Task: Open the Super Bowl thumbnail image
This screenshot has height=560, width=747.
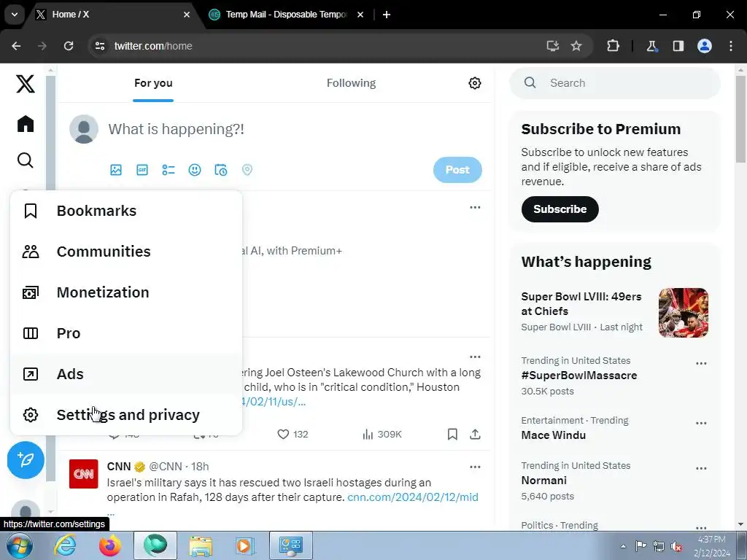Action: point(683,312)
